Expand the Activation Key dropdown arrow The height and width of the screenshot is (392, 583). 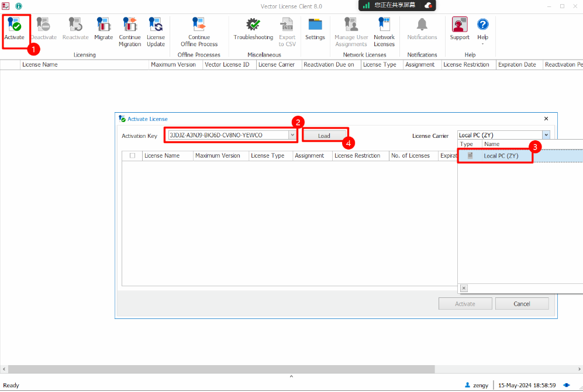pyautogui.click(x=292, y=136)
